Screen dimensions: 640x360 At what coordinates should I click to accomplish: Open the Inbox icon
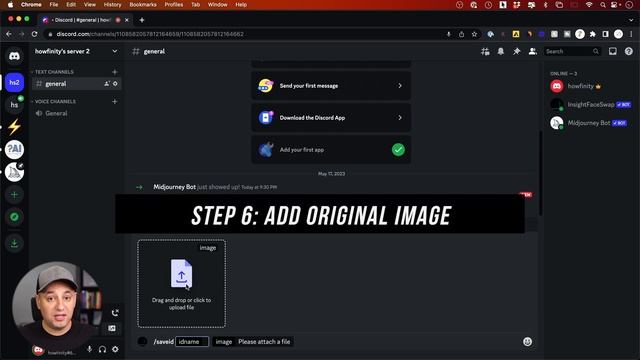[613, 51]
